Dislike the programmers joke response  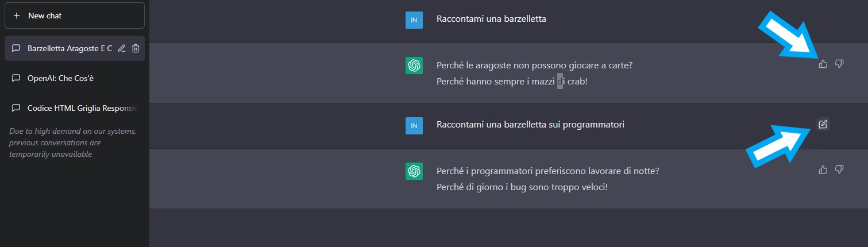(x=839, y=169)
